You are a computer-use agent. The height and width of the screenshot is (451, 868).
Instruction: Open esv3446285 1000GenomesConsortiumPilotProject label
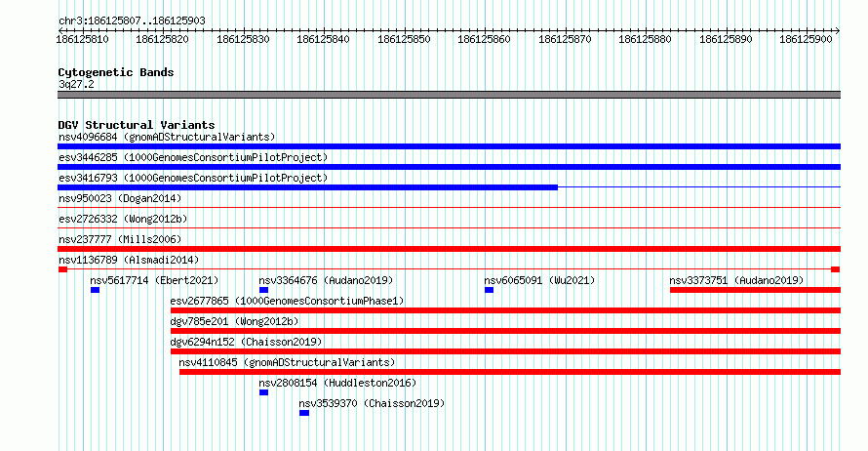193,157
